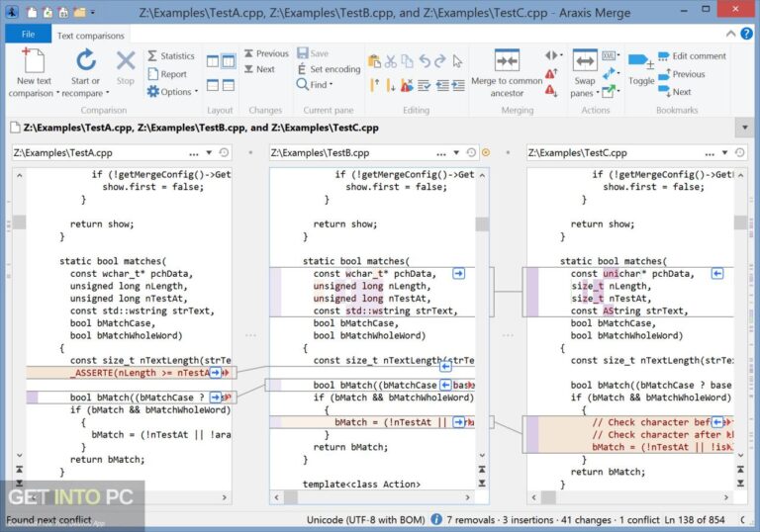Click the New text comparison icon
The width and height of the screenshot is (760, 532).
pos(33,61)
